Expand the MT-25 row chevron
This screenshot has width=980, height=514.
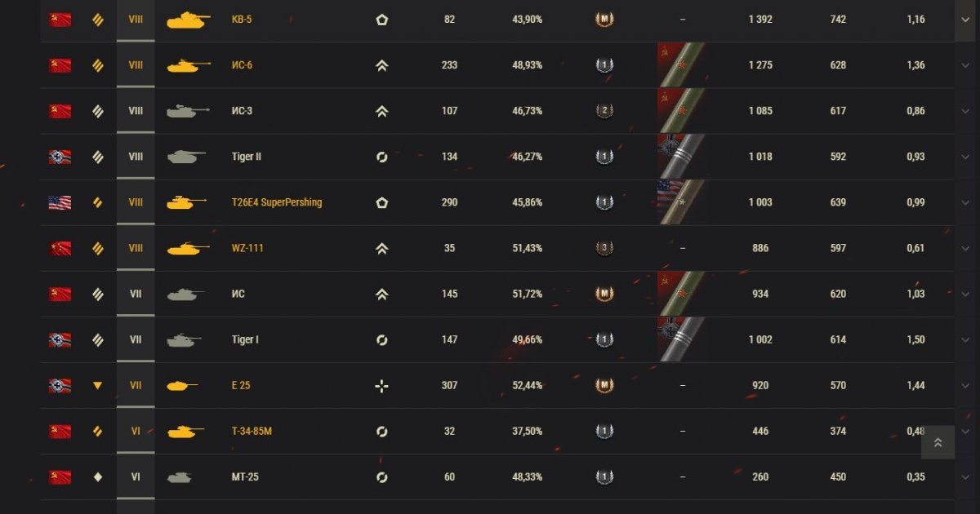coord(965,476)
